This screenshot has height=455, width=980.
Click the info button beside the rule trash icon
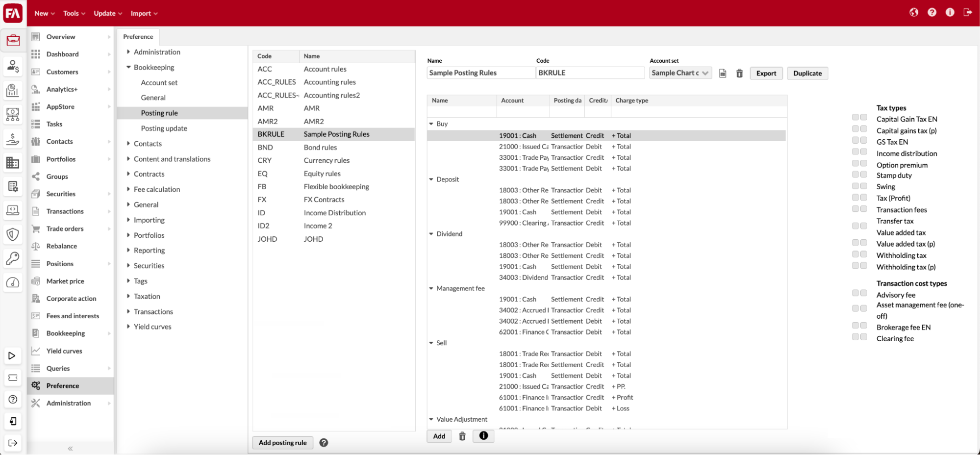click(483, 436)
